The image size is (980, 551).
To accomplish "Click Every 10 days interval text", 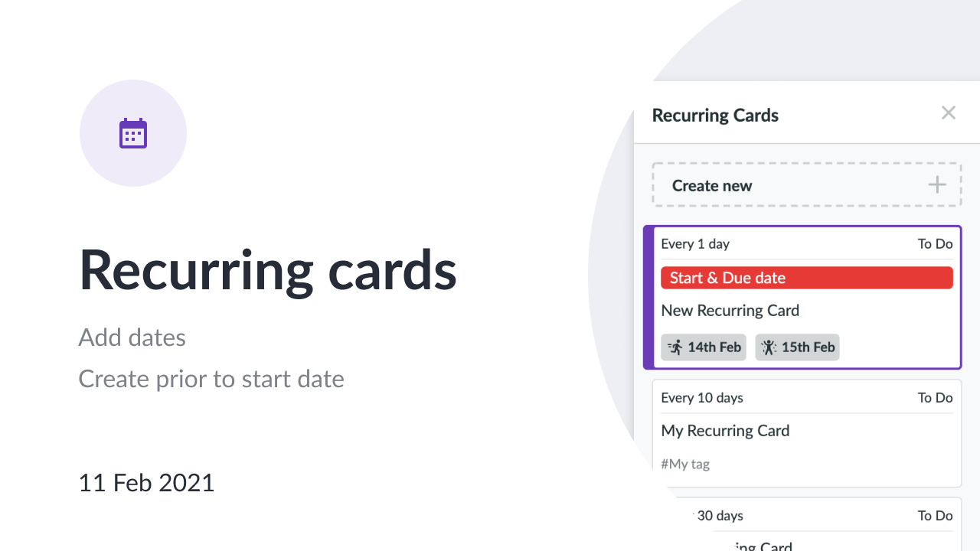I will (702, 398).
